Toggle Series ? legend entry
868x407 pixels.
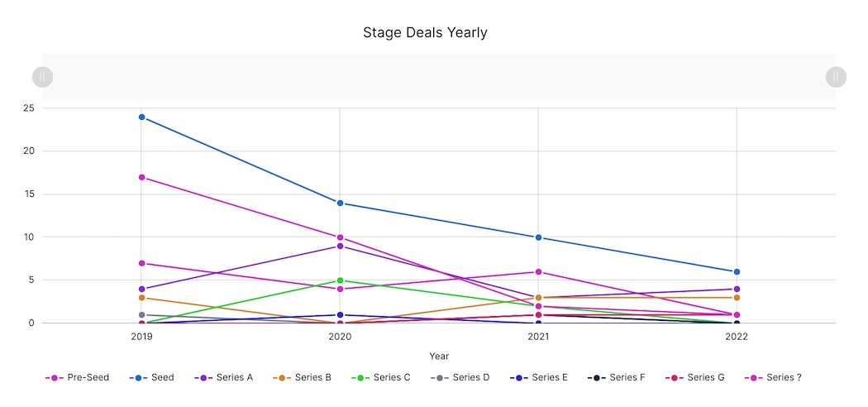[x=774, y=377]
